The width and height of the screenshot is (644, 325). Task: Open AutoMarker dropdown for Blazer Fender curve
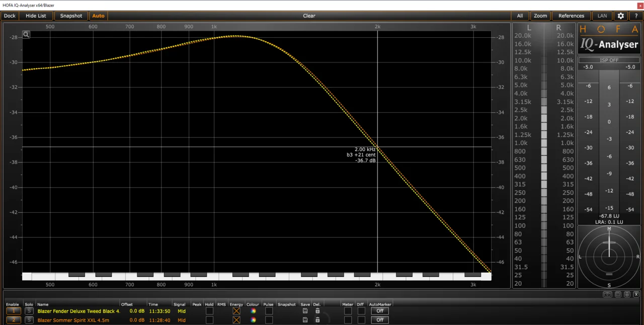pos(380,311)
